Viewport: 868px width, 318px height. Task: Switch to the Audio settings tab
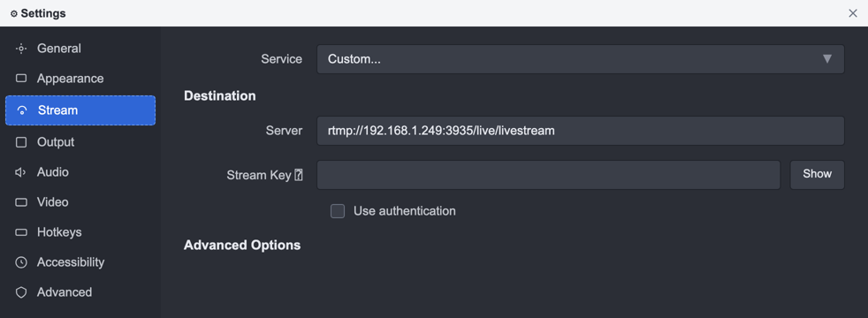click(x=80, y=172)
